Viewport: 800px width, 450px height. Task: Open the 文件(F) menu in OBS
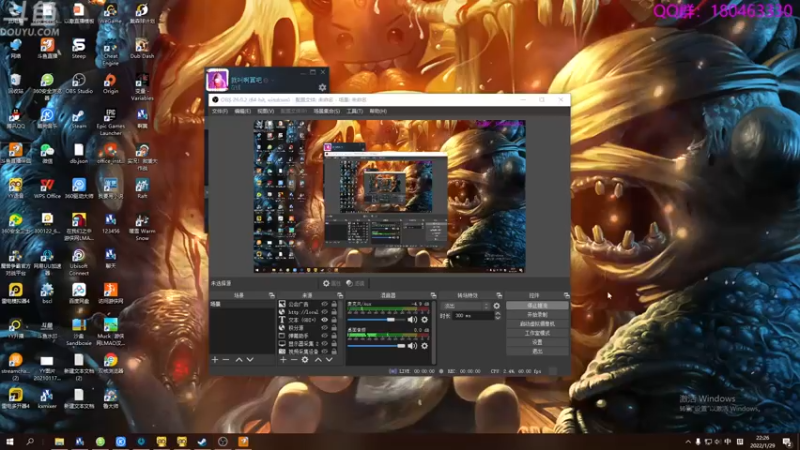coord(220,111)
